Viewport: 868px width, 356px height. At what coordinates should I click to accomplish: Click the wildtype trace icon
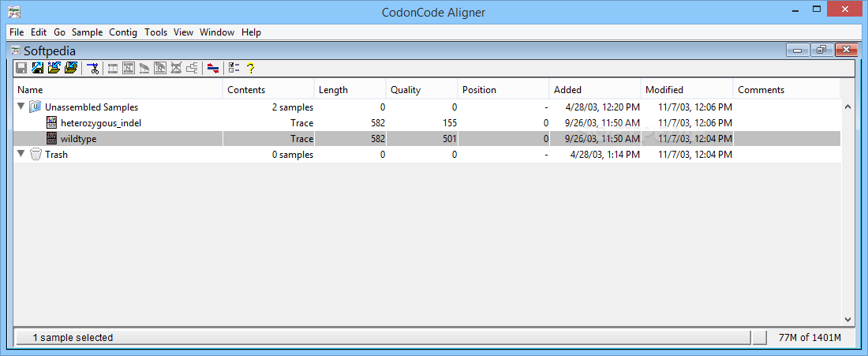pyautogui.click(x=51, y=138)
